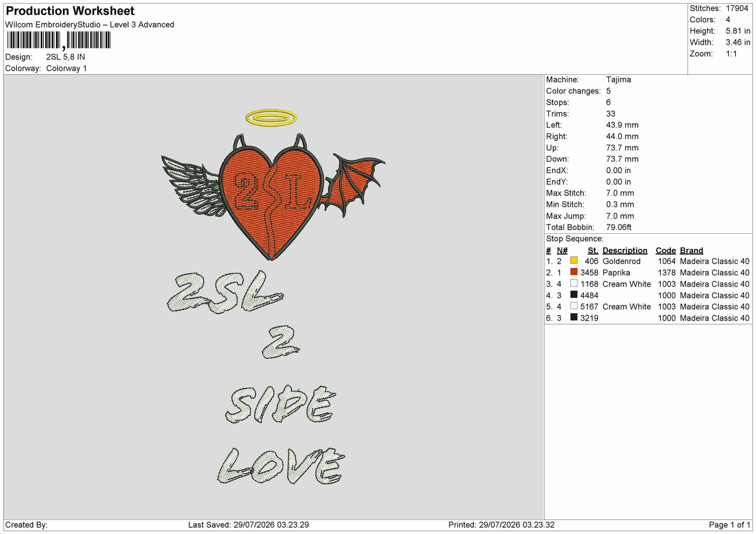This screenshot has width=756, height=534.
Task: Click the stitch count '3458'
Action: tap(589, 273)
